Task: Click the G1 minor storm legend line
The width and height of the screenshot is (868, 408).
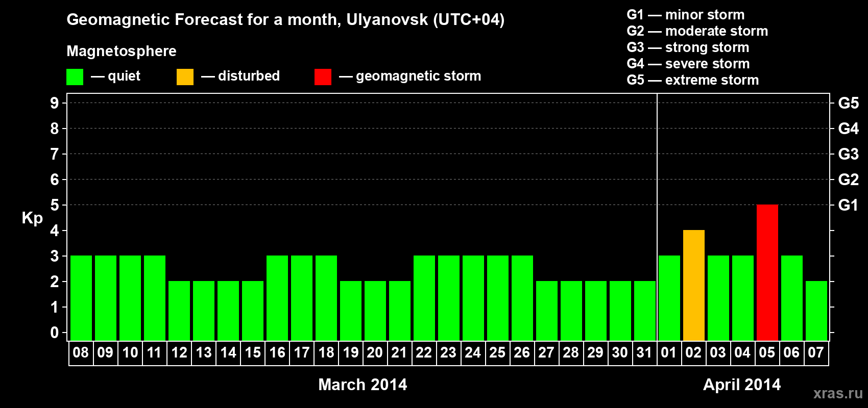Action: point(686,14)
